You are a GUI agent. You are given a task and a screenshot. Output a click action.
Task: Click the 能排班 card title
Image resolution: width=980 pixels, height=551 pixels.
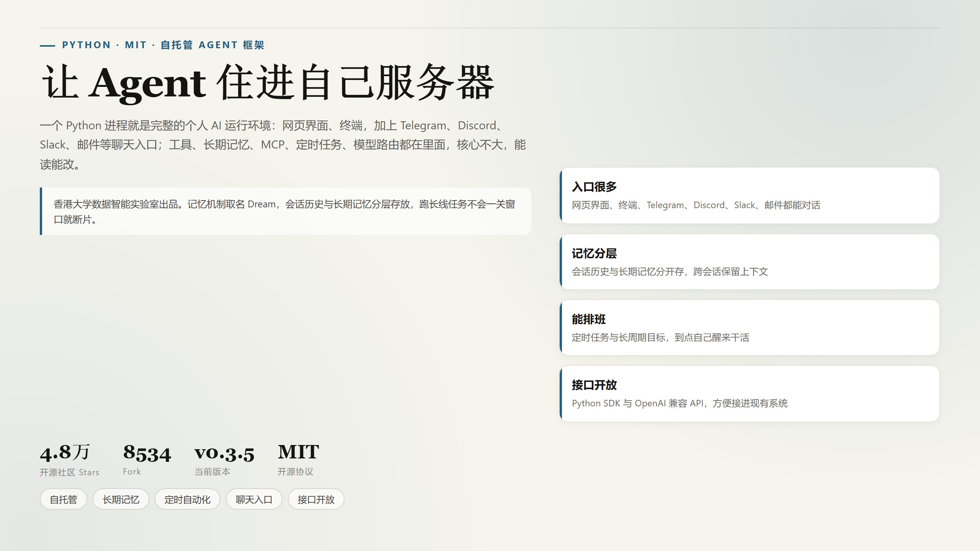point(589,319)
